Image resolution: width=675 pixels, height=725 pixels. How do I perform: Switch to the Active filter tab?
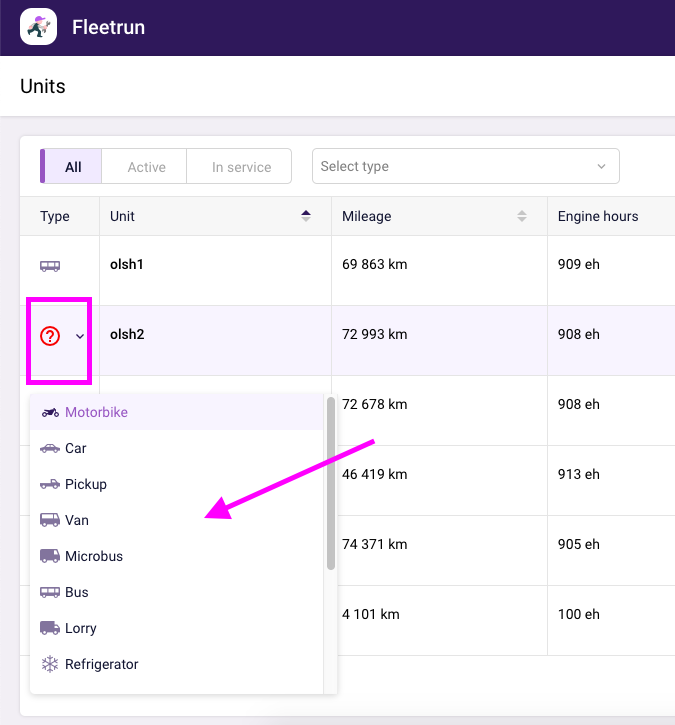pyautogui.click(x=146, y=167)
